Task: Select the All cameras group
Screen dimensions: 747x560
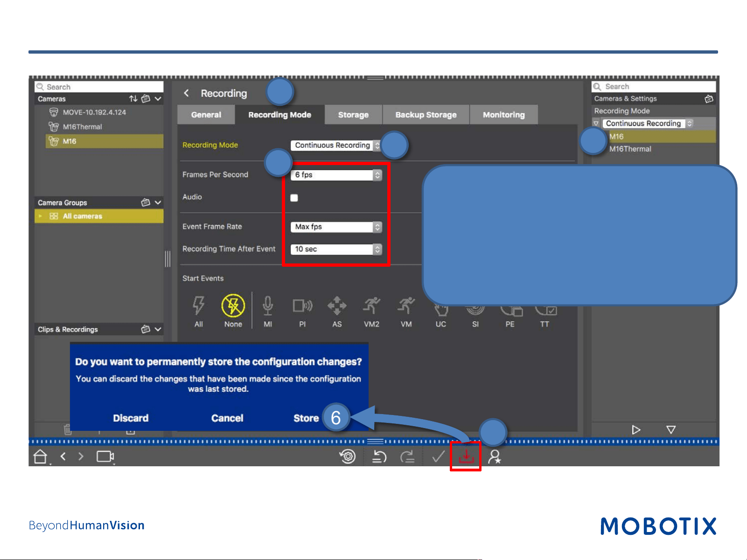Action: coord(99,216)
